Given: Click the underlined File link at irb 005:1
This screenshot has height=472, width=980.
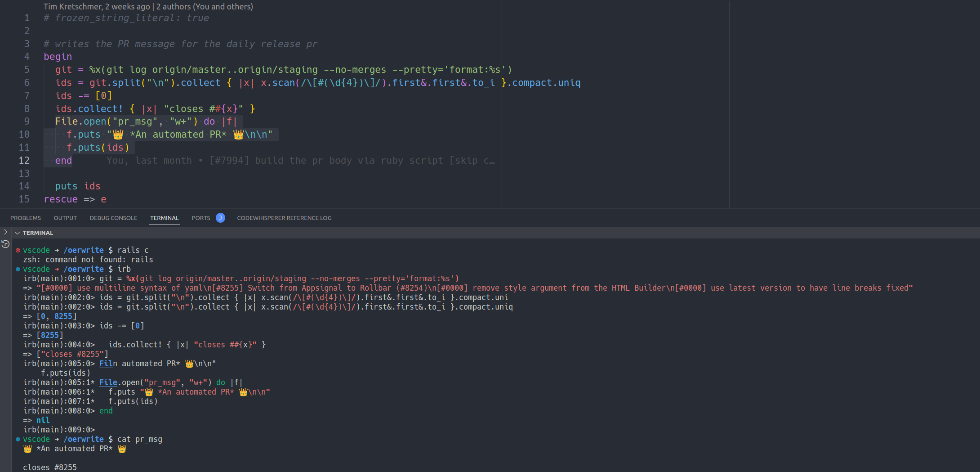Looking at the screenshot, I should (x=108, y=382).
